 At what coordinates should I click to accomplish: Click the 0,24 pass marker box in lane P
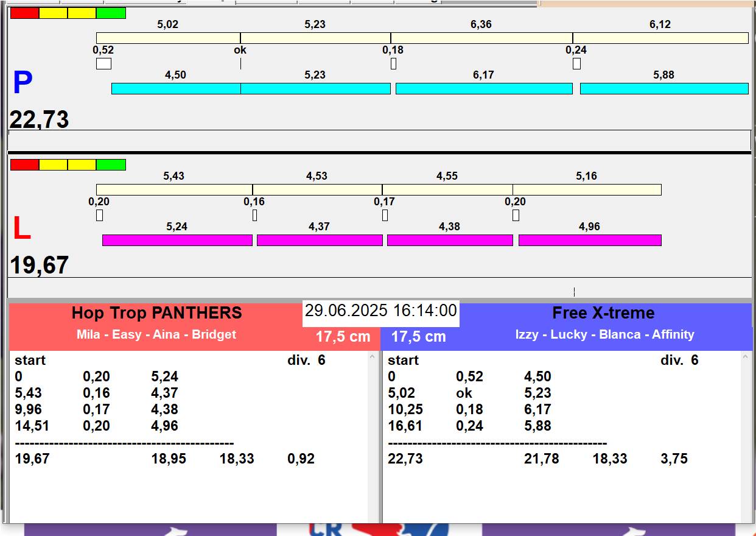576,63
